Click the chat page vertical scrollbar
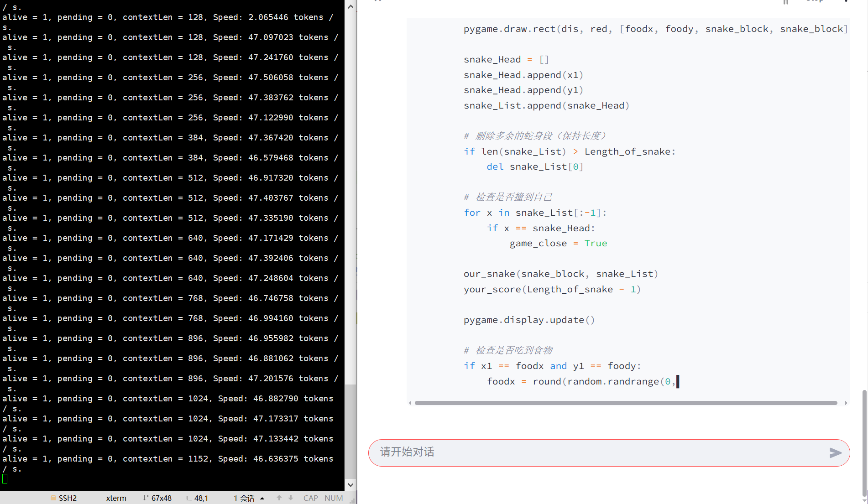This screenshot has height=504, width=868. (x=864, y=442)
